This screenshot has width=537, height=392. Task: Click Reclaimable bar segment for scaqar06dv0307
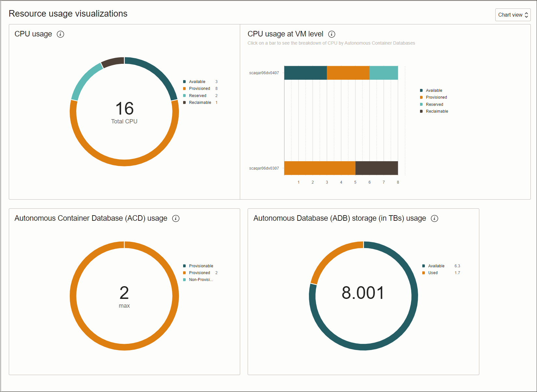(376, 168)
